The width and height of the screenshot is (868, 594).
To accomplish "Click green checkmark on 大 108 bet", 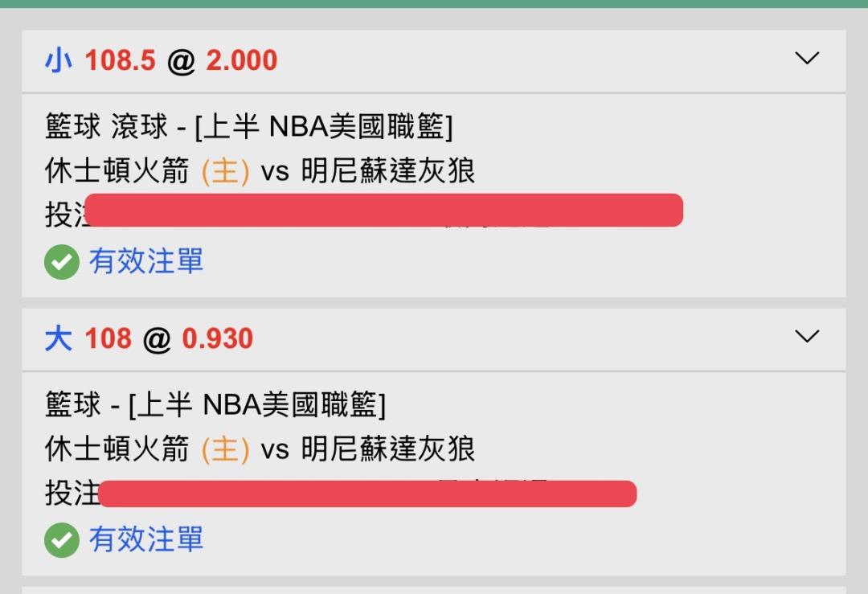I will tap(62, 540).
